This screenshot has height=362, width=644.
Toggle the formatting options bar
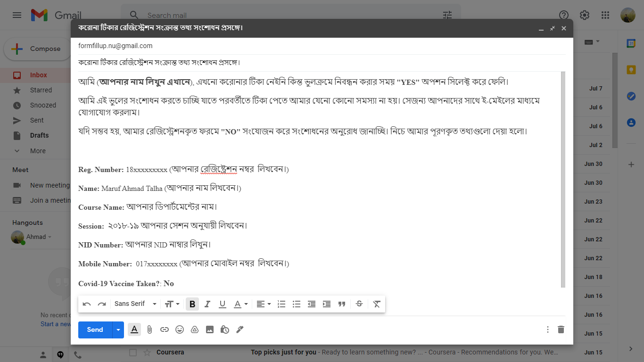[x=134, y=329]
